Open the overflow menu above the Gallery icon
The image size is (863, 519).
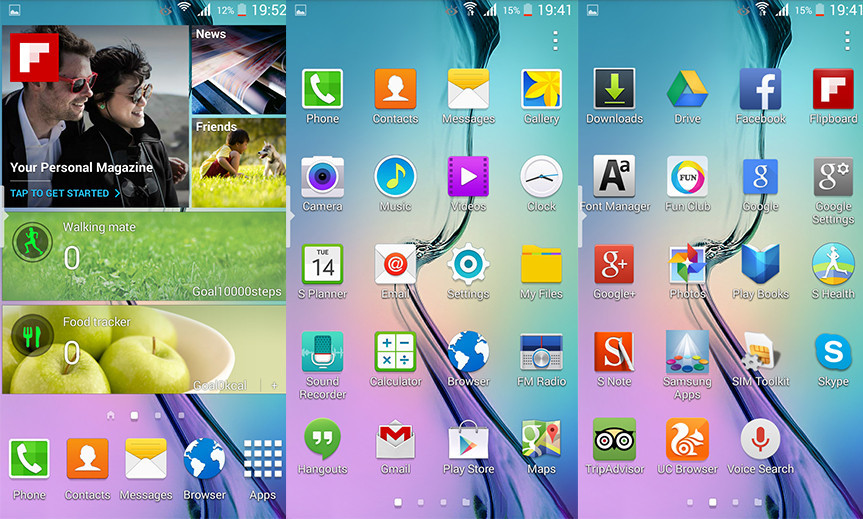click(555, 41)
